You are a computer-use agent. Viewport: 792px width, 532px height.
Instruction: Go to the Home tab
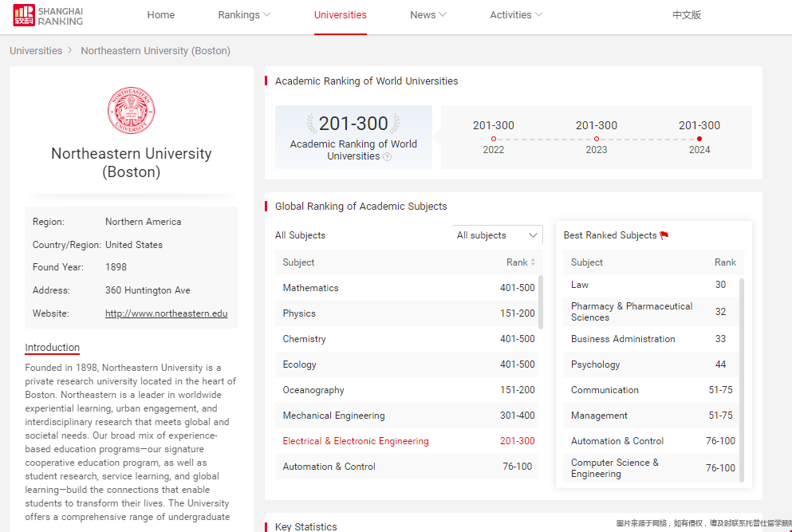click(x=161, y=15)
